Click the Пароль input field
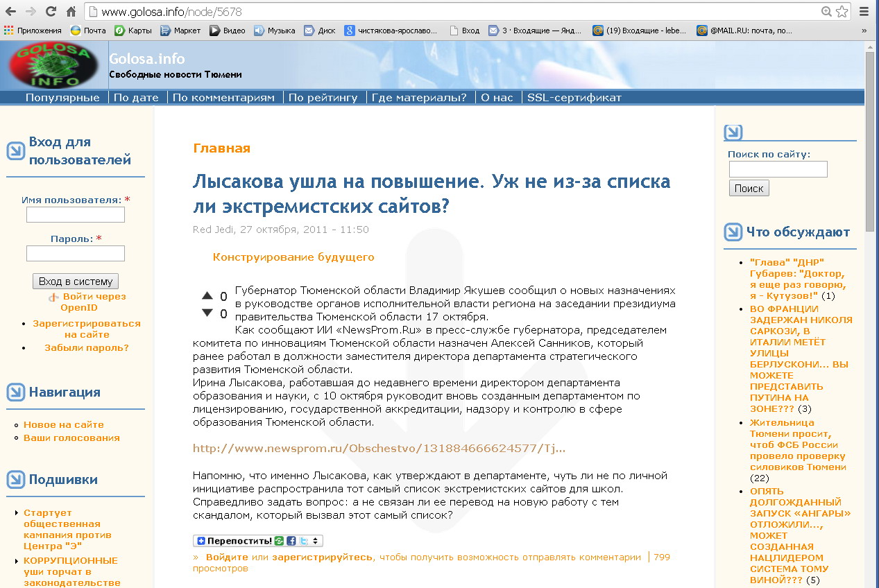The height and width of the screenshot is (588, 879). 76,254
